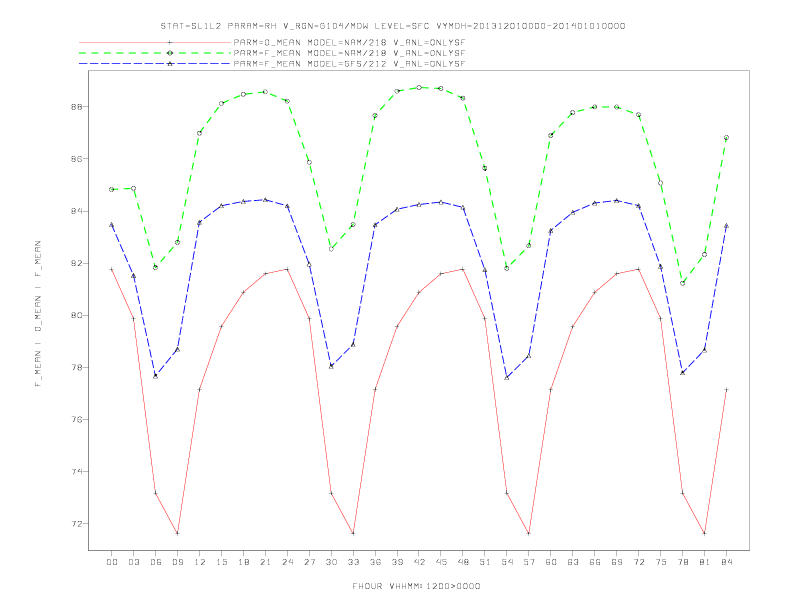Click y-axis tick value 80
Screen dimensions: 792x612
77,316
